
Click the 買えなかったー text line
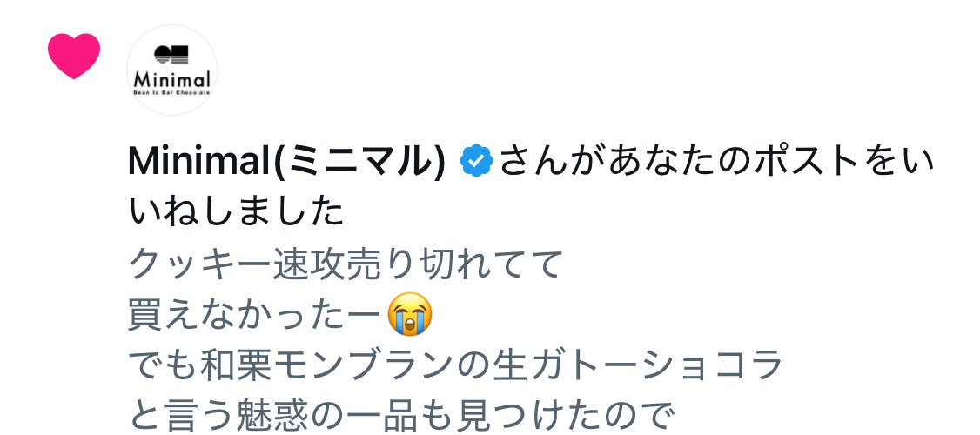coord(254,315)
